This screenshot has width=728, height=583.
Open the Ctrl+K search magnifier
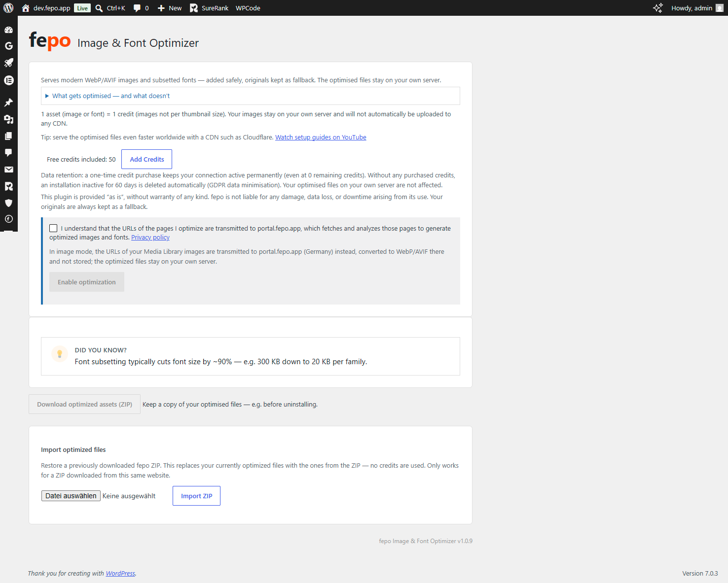point(99,8)
